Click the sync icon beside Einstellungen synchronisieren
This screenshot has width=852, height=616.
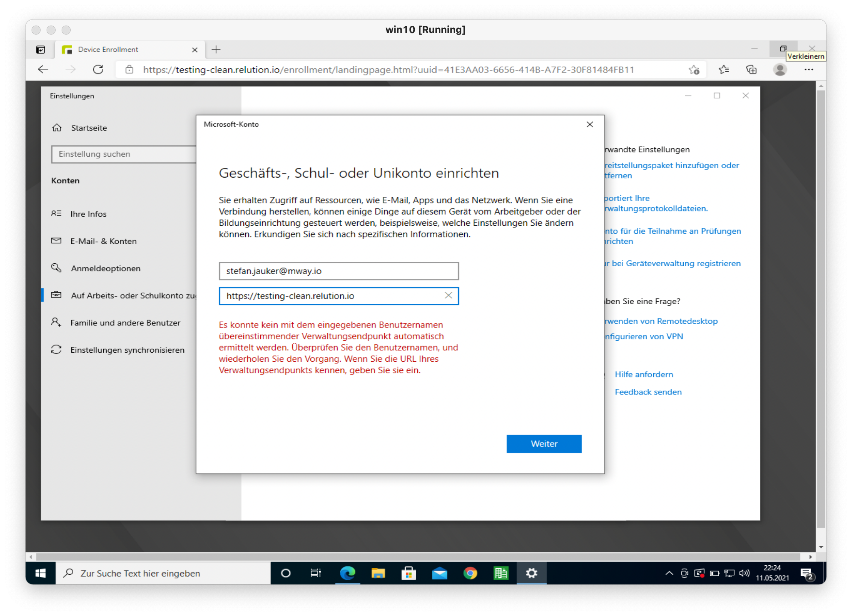point(56,349)
